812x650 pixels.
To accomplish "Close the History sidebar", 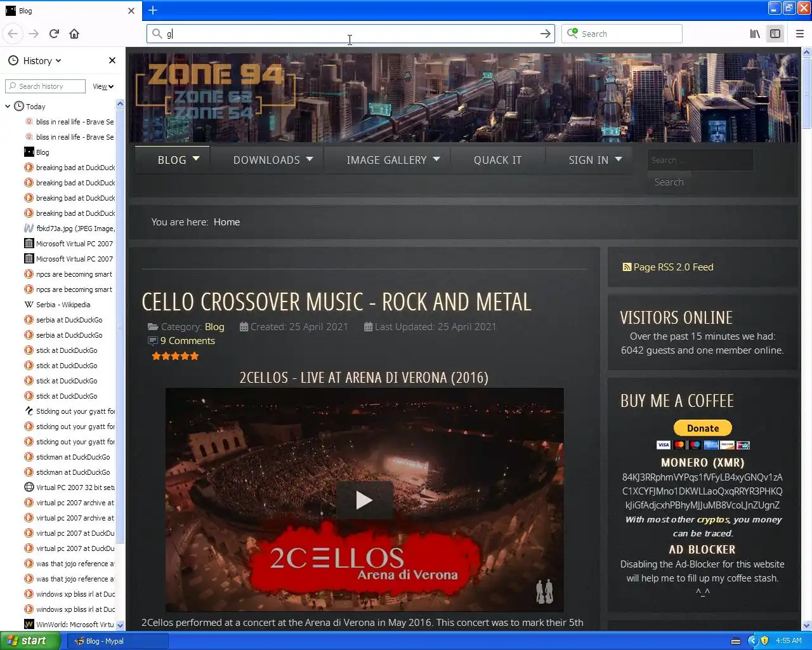I will [112, 60].
